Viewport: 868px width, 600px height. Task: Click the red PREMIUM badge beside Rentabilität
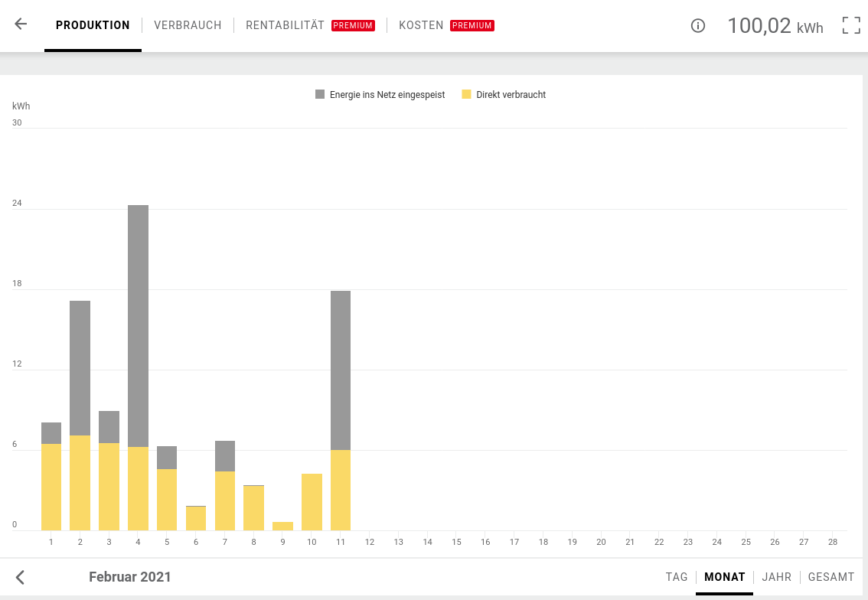[353, 25]
